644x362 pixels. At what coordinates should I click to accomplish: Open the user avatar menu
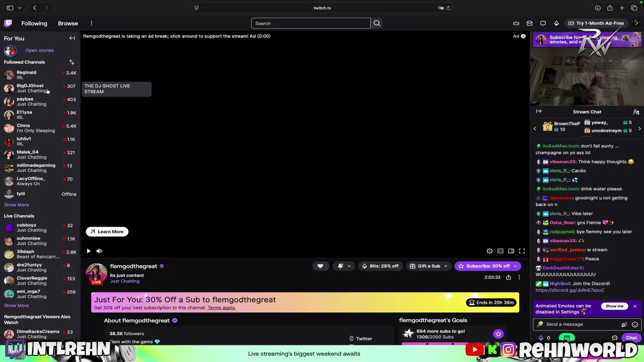click(636, 23)
